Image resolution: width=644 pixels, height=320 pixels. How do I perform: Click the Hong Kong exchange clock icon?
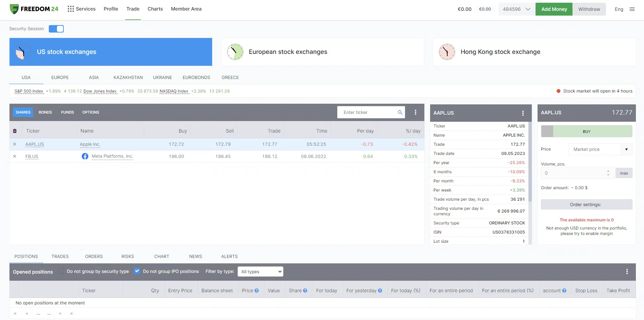point(447,52)
